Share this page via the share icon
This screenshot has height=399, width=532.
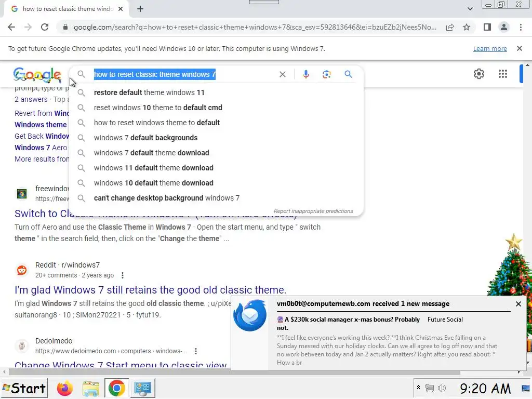click(450, 27)
